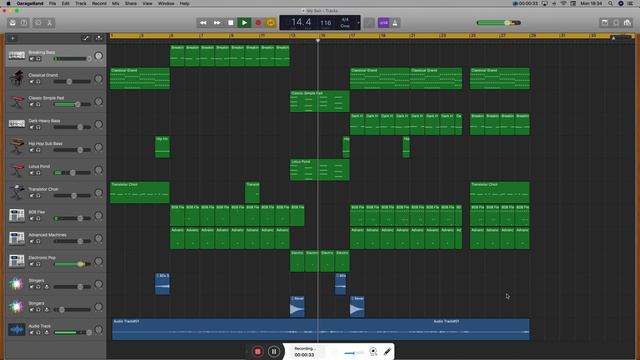Image resolution: width=640 pixels, height=360 pixels.
Task: Toggle the Show Automation button
Action: (x=86, y=38)
